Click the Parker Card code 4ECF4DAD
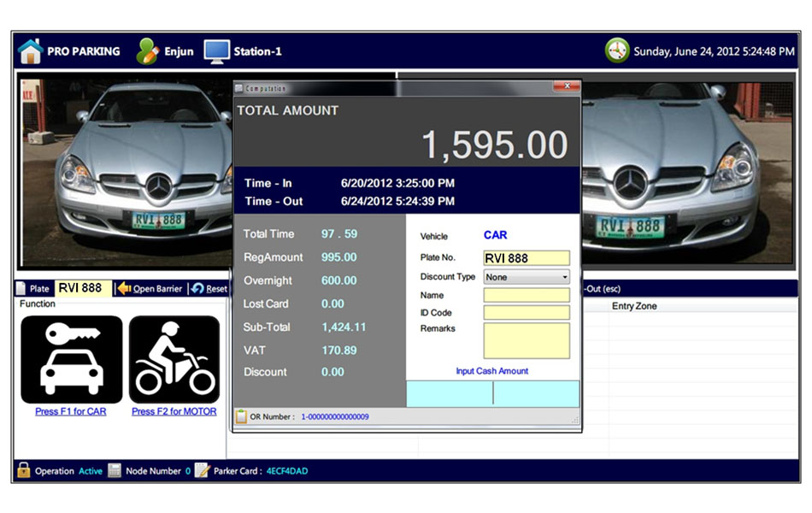 pos(287,471)
